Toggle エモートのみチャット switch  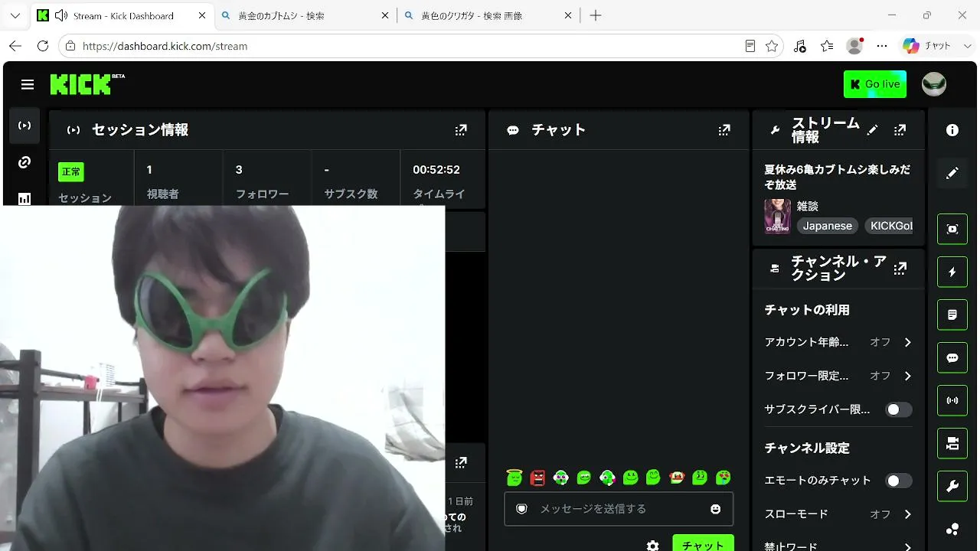point(899,481)
